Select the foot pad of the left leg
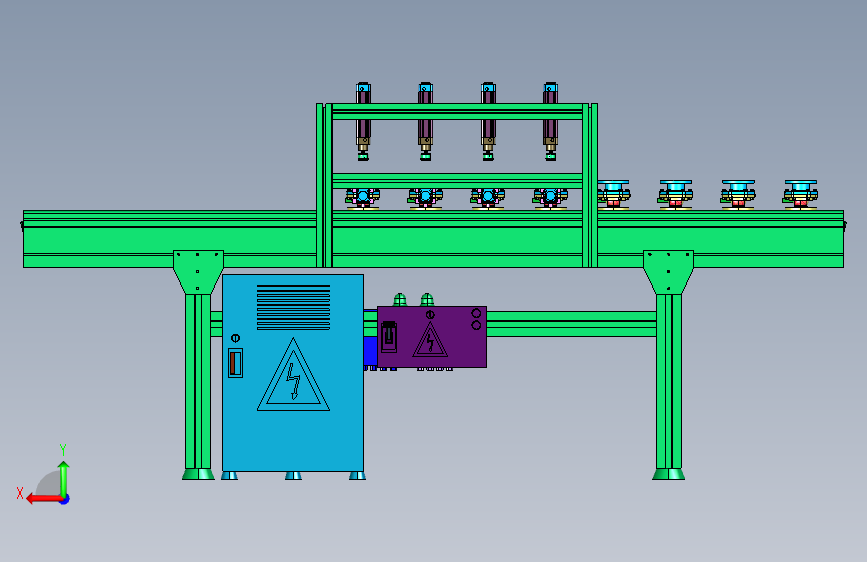867x562 pixels. [198, 474]
